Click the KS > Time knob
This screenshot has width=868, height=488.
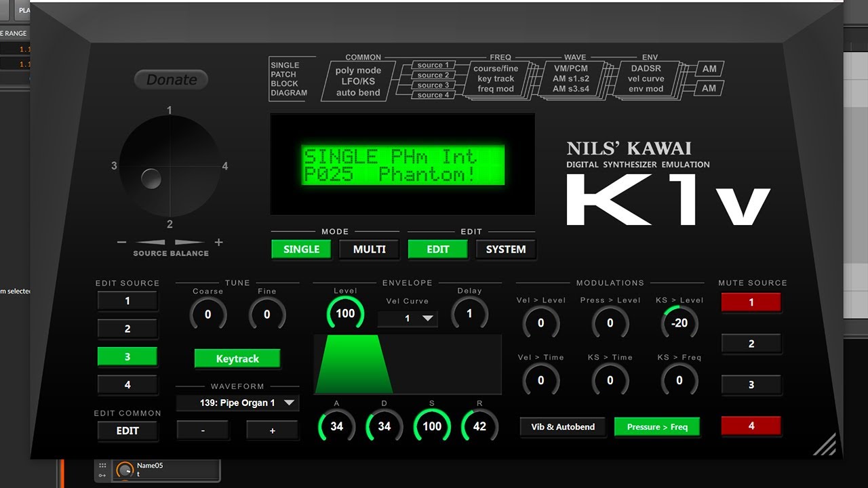610,381
